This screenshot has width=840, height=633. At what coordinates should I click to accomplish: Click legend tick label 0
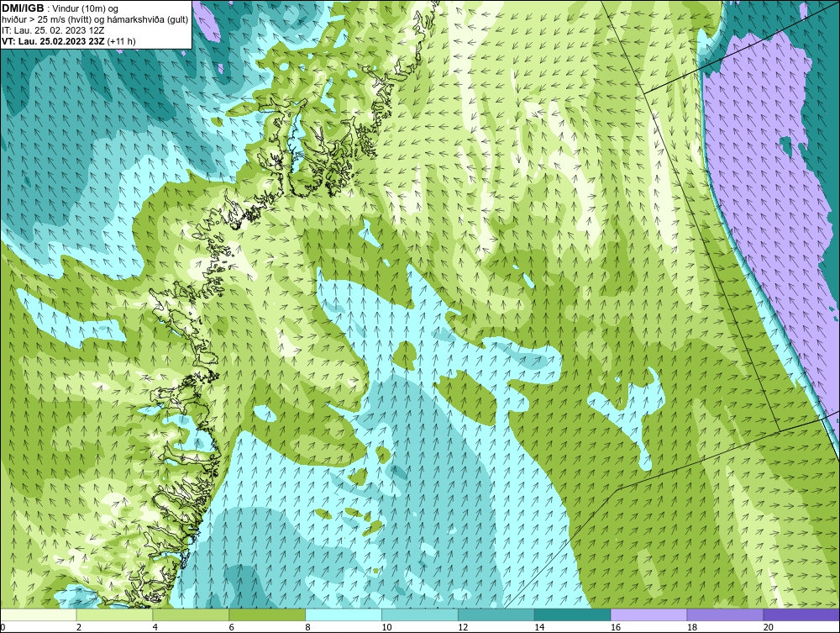(3, 627)
